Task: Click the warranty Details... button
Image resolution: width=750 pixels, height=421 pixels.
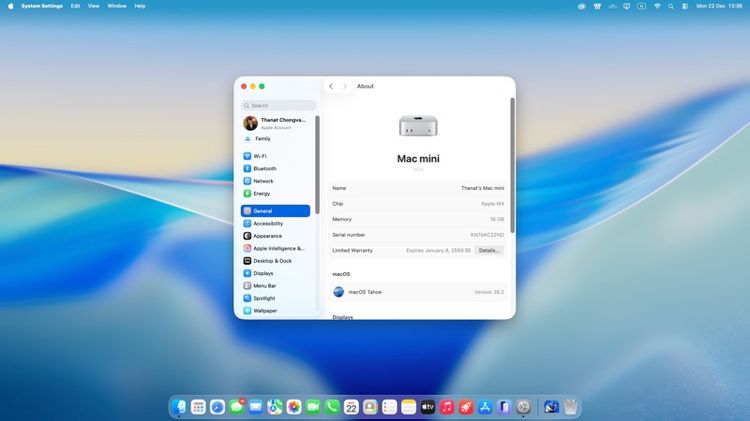Action: pyautogui.click(x=489, y=250)
